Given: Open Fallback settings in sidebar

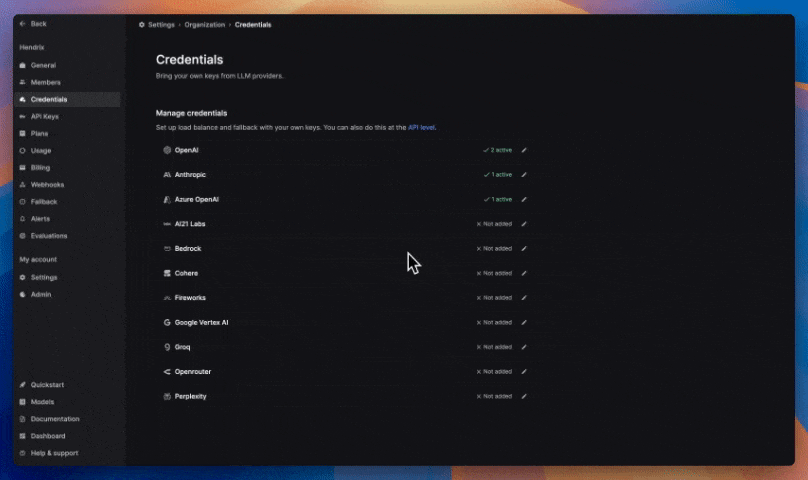Looking at the screenshot, I should click(67, 202).
